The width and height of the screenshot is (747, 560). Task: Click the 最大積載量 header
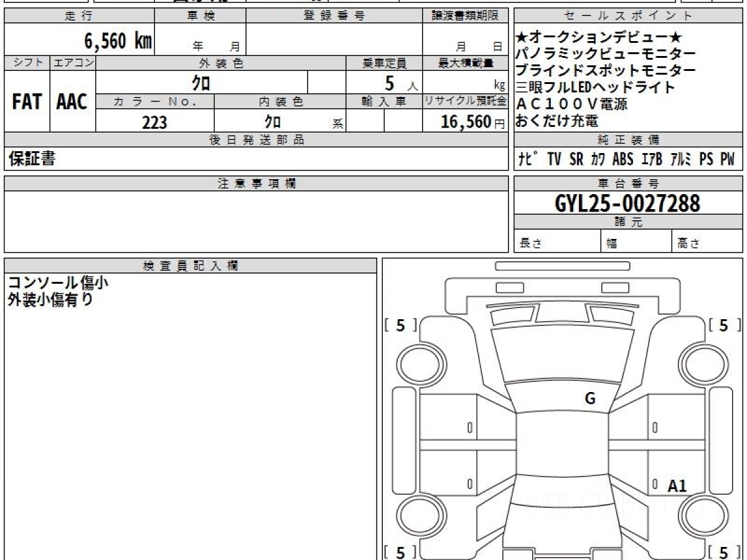465,63
